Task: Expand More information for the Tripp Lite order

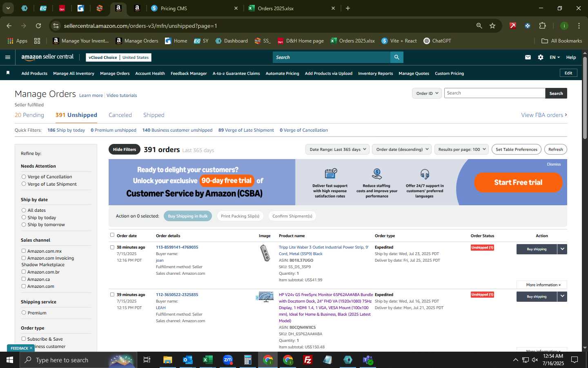Action: click(541, 285)
